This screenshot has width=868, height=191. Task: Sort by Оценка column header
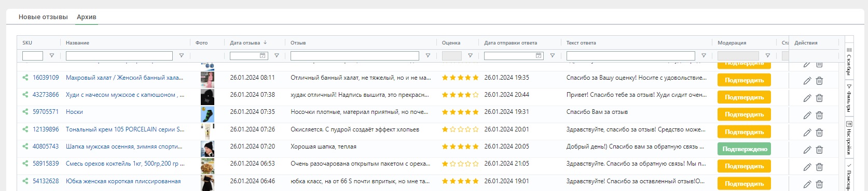tap(451, 43)
